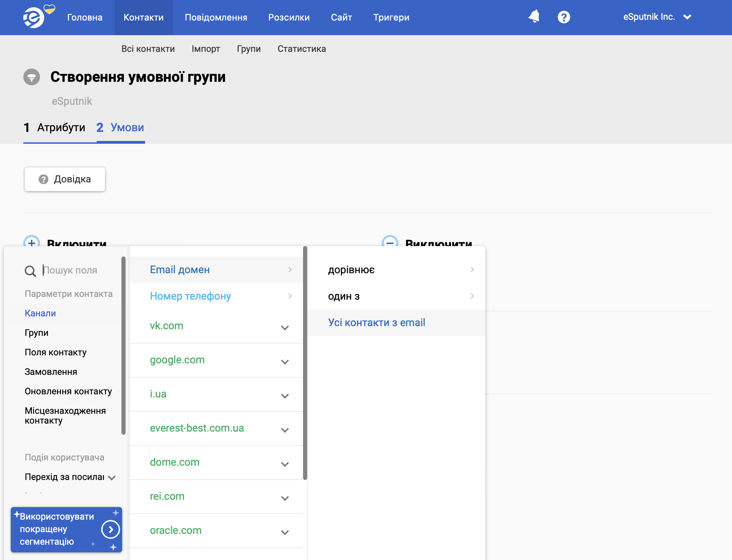Click the domain list scrollbar
The width and height of the screenshot is (732, 560).
pyautogui.click(x=305, y=362)
